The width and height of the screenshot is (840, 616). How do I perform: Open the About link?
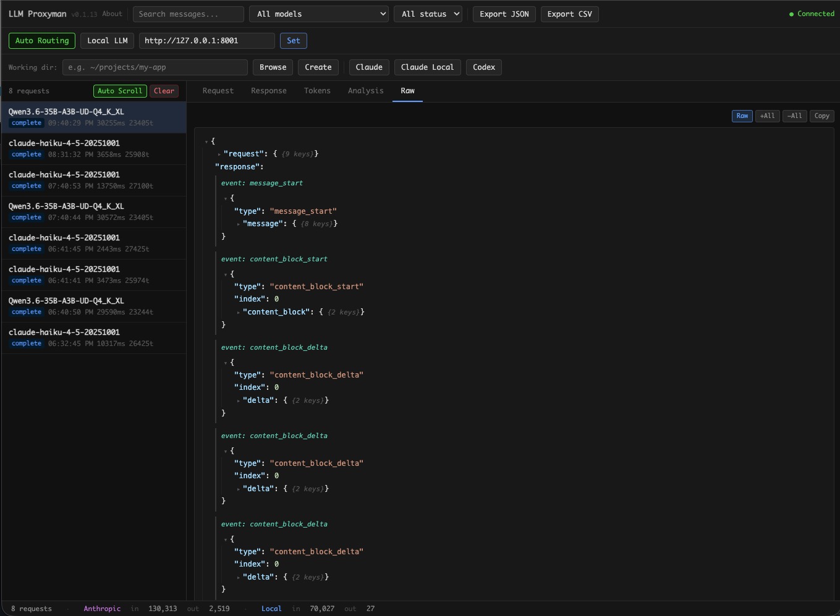(112, 14)
